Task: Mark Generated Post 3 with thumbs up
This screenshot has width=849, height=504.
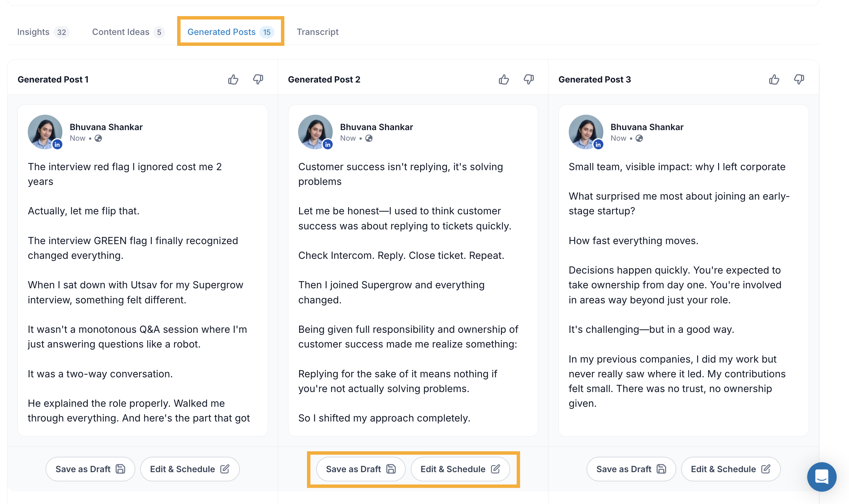Action: pos(774,79)
